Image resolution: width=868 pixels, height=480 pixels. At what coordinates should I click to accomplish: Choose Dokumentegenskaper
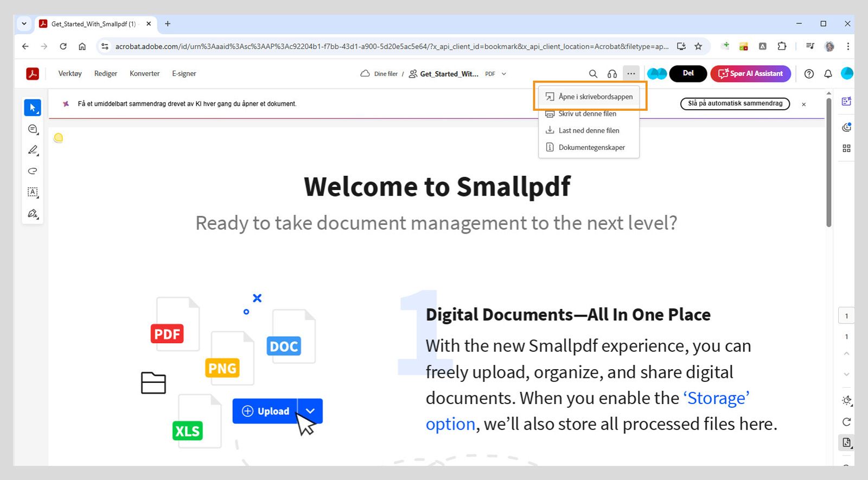point(589,147)
